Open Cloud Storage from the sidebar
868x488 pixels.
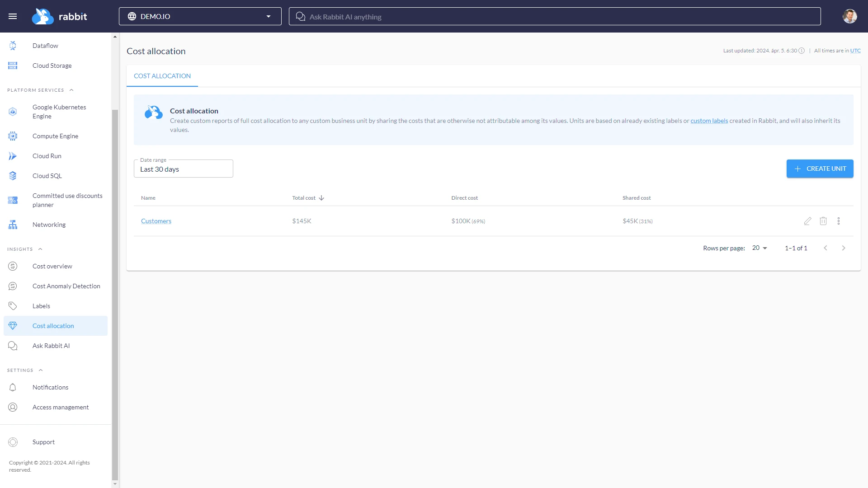click(x=12, y=66)
